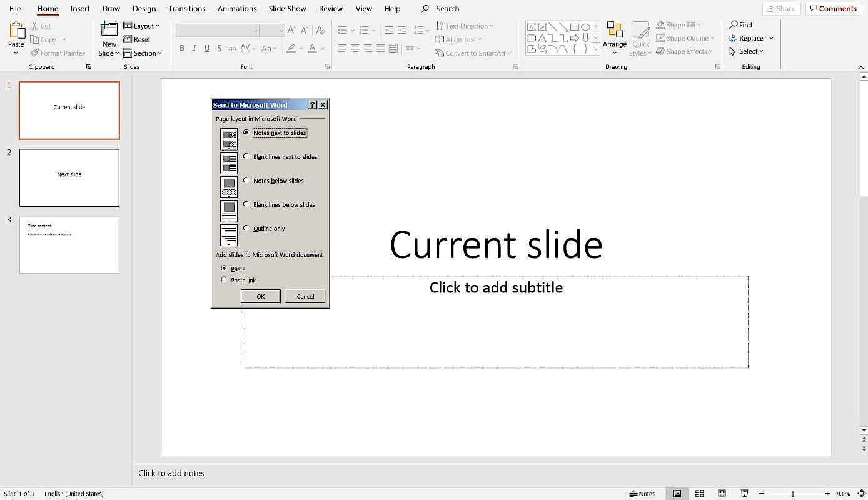
Task: Switch to the Insert ribbon tab
Action: 79,8
